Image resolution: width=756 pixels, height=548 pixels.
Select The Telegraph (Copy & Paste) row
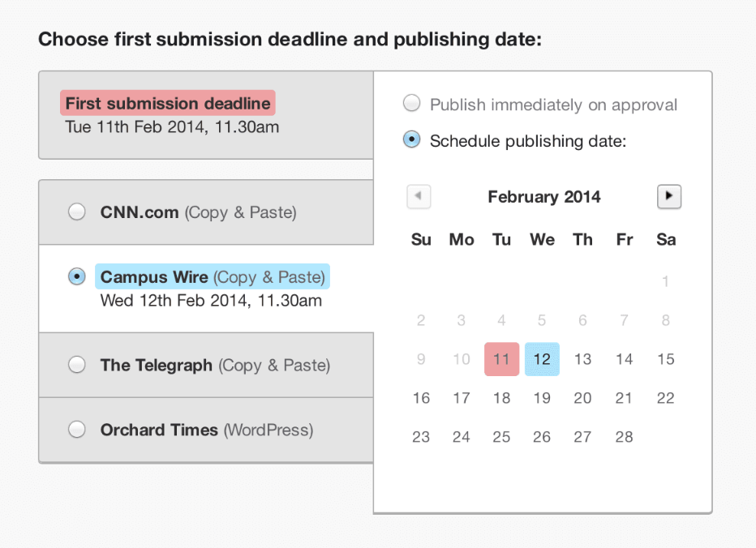[206, 366]
